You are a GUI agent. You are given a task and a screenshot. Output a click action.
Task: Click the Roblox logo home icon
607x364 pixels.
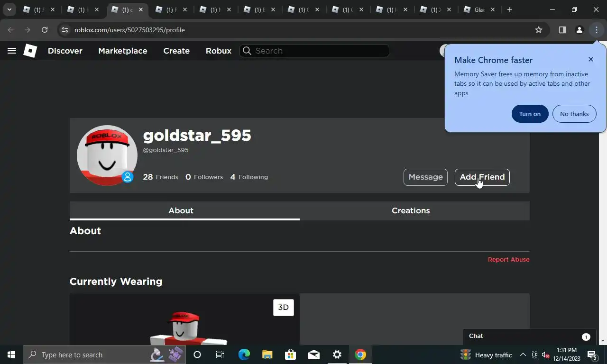30,51
